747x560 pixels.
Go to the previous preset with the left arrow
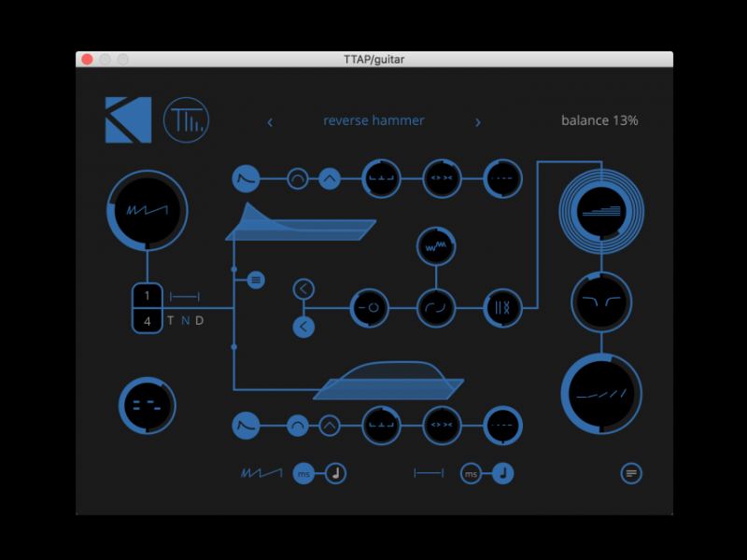click(x=270, y=122)
